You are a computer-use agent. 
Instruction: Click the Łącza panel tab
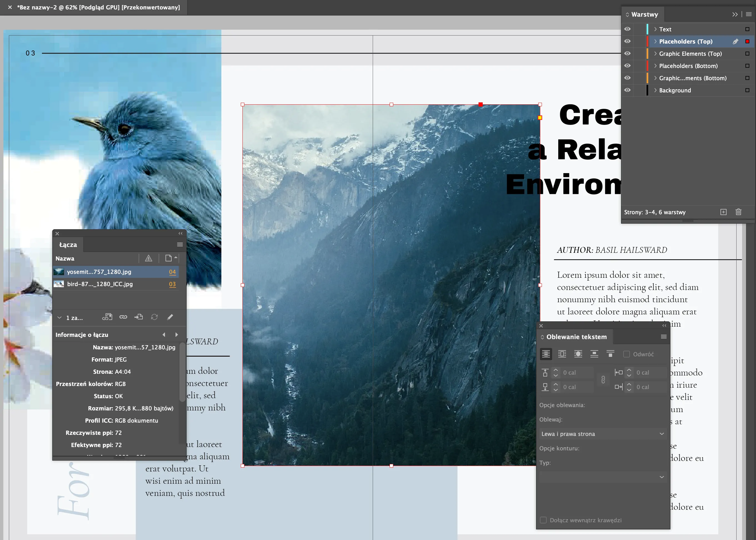(x=68, y=245)
